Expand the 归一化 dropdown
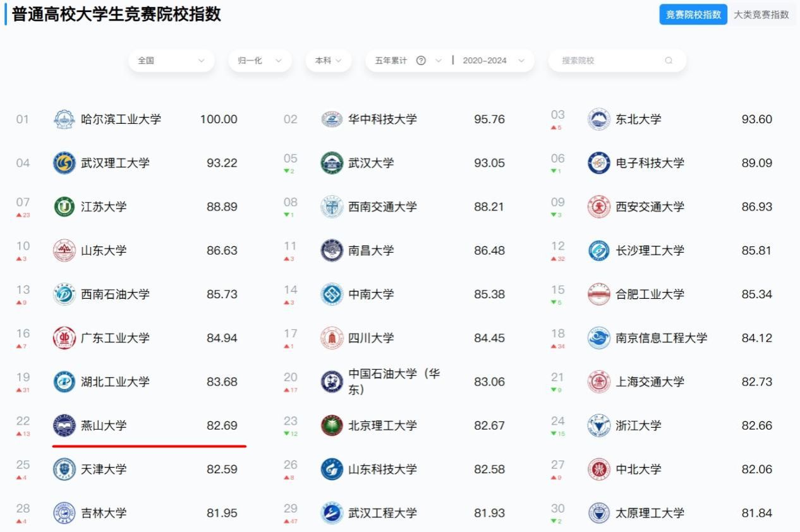Viewport: 800px width, 532px height. pos(260,61)
